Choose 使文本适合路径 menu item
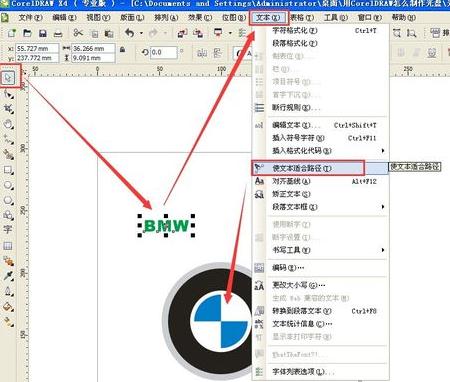This screenshot has width=450, height=382. pyautogui.click(x=321, y=168)
